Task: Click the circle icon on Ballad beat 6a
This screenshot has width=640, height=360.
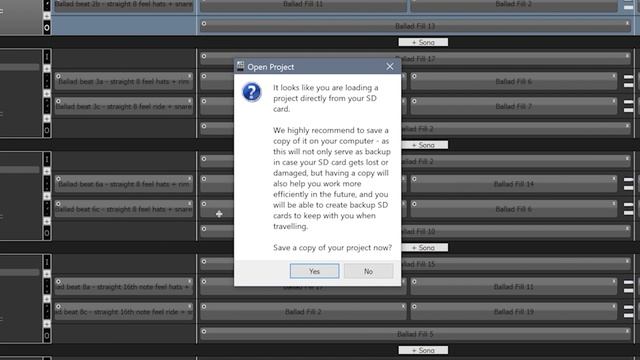Action: coord(58,179)
